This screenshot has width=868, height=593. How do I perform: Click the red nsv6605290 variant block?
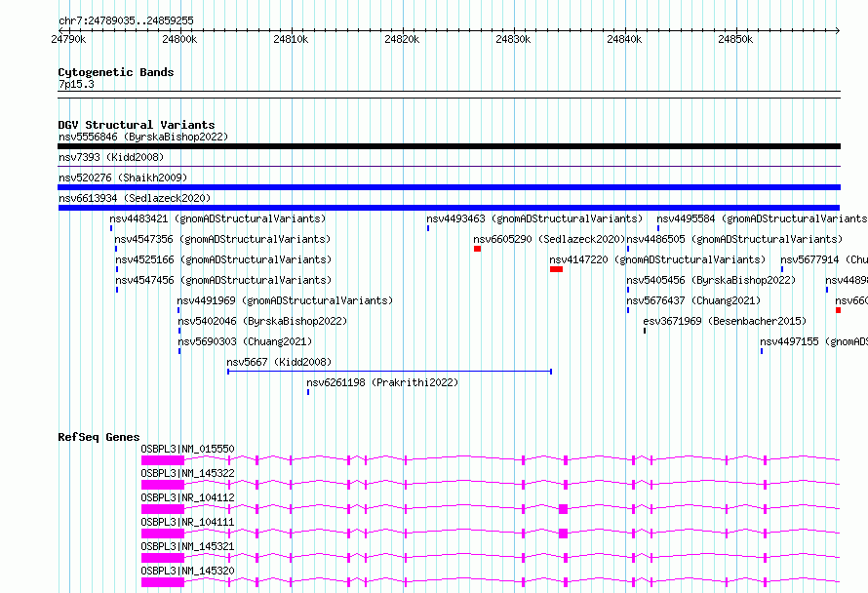(x=477, y=249)
